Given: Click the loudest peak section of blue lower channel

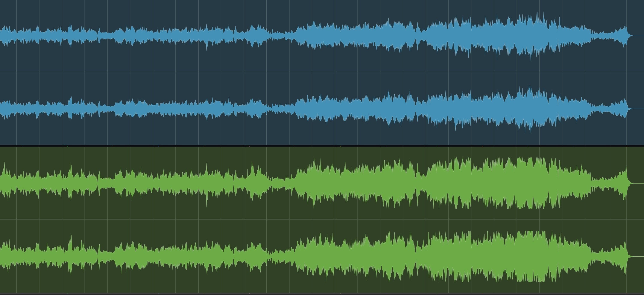Looking at the screenshot, I should coord(530,109).
